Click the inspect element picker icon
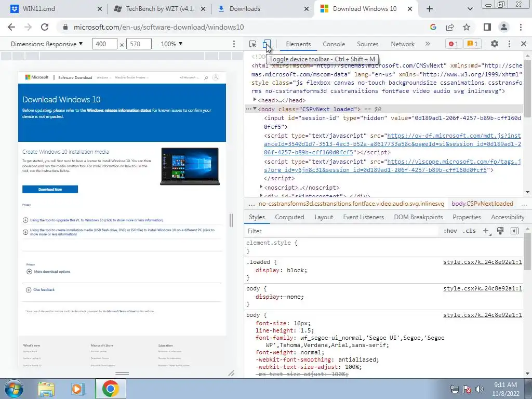532x399 pixels. tap(252, 44)
